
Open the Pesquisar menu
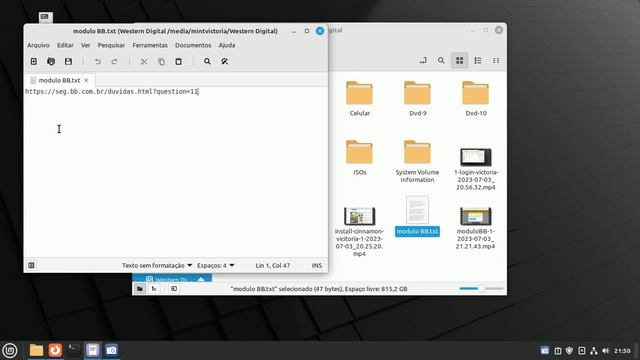tap(111, 45)
